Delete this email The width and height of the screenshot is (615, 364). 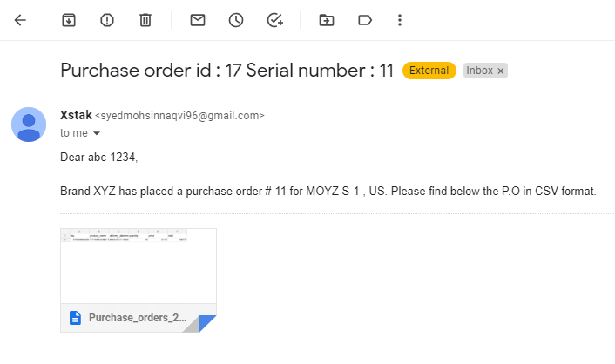pyautogui.click(x=145, y=20)
